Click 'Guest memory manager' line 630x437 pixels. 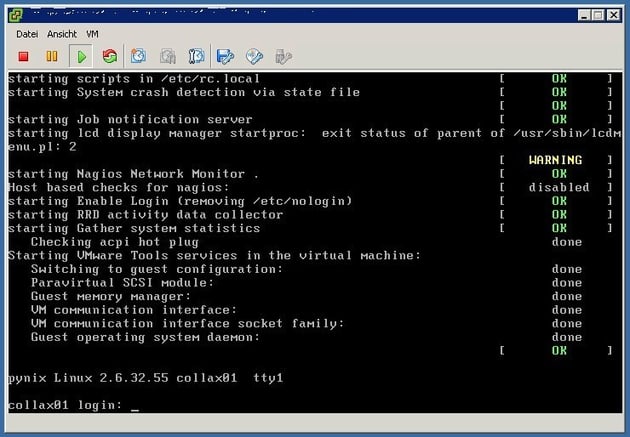coord(111,296)
